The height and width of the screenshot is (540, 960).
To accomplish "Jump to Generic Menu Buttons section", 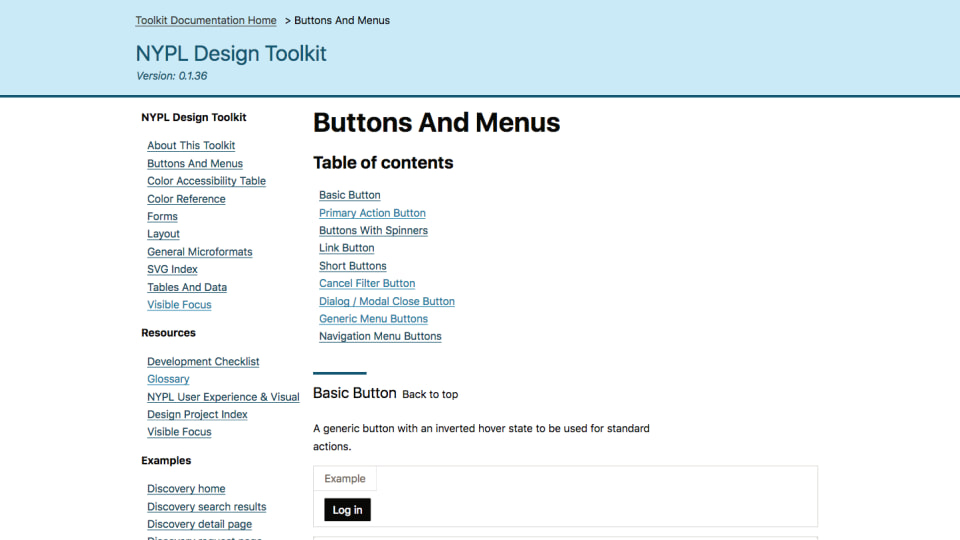I will [x=373, y=319].
